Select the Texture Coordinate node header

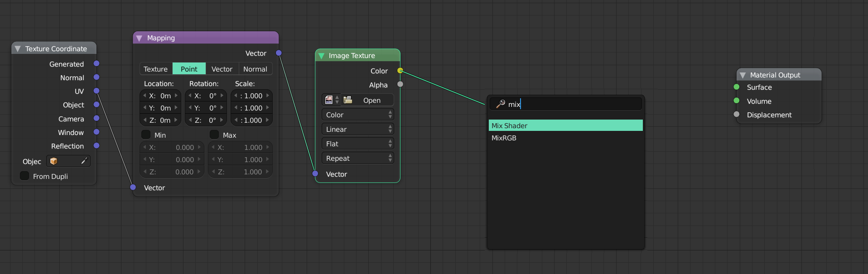coord(54,48)
